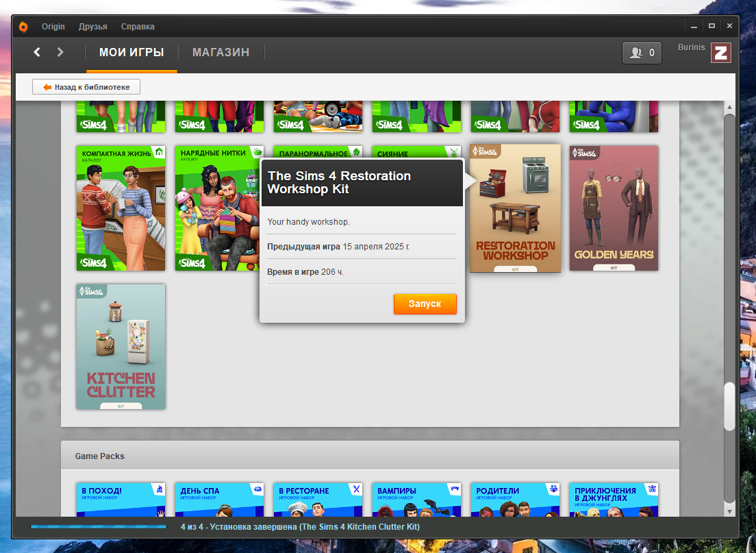Viewport: 756px width, 553px height.
Task: Click the Назад к библиотеке button
Action: coord(86,87)
